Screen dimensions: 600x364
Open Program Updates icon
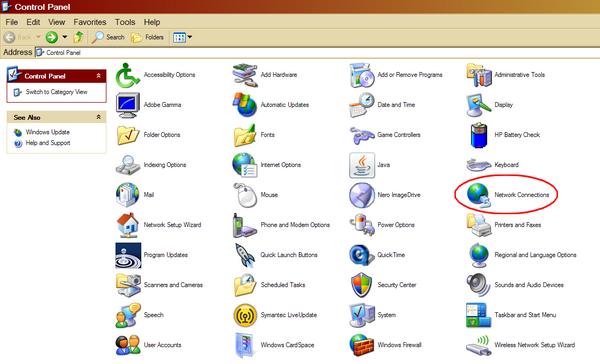point(128,255)
